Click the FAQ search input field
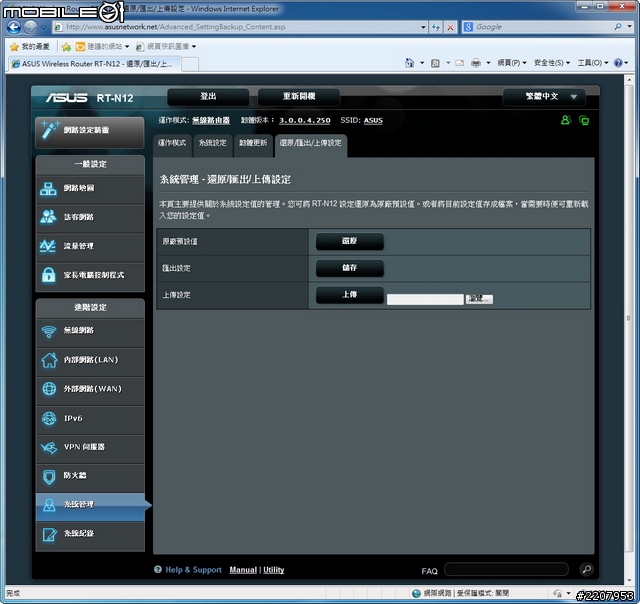The image size is (640, 604). [x=506, y=569]
